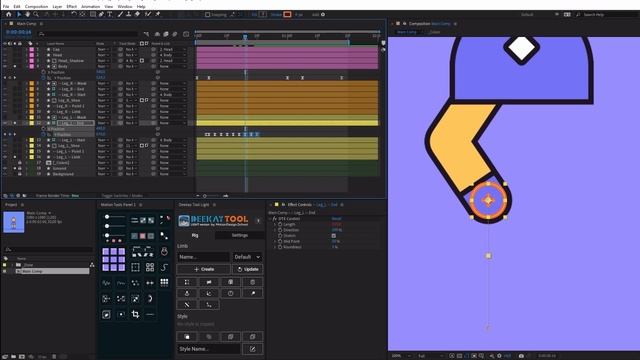Toggle the lock on the [_Colors] layer
The height and width of the screenshot is (360, 640).
click(x=19, y=162)
